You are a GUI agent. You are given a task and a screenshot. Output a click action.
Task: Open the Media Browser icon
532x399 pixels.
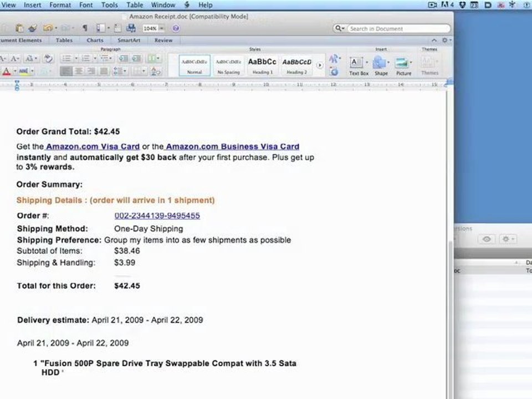pos(131,28)
